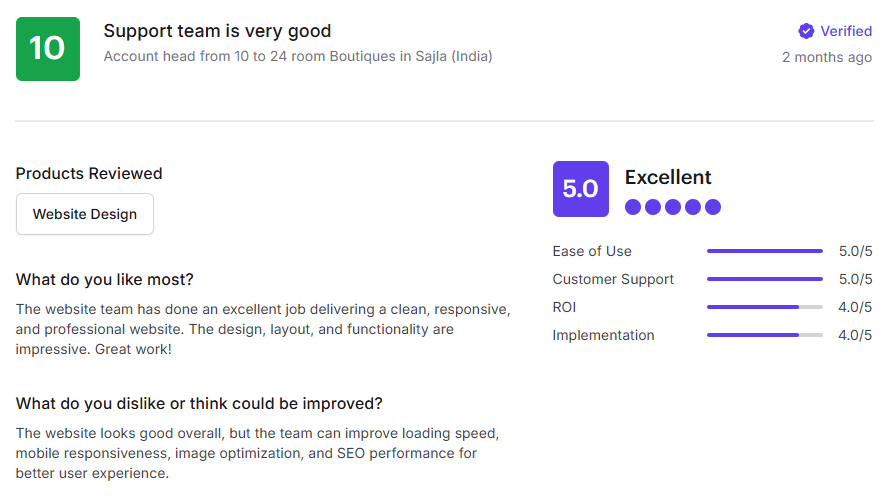Click the reviewer's Account head description line
Screen dimensions: 895x504
(x=298, y=56)
